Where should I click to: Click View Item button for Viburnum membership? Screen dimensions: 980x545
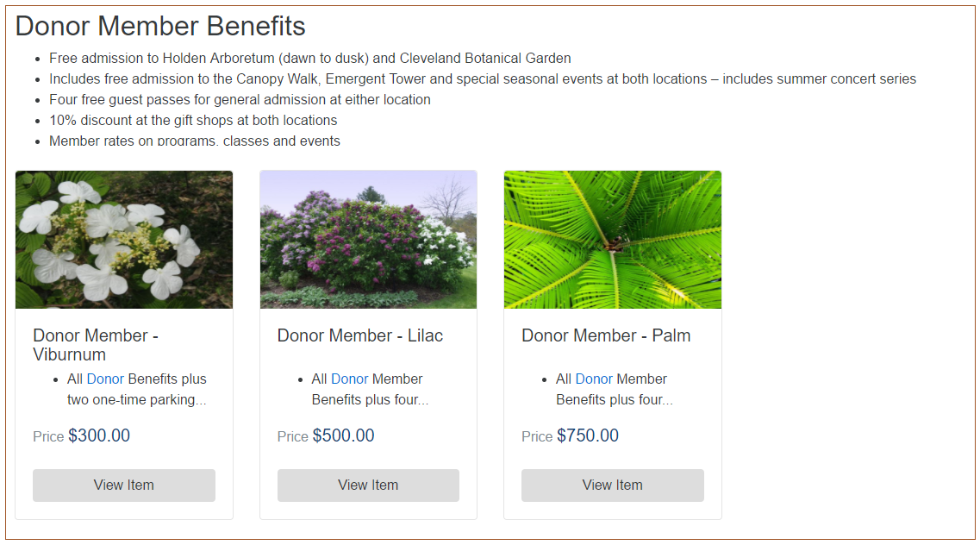click(124, 485)
